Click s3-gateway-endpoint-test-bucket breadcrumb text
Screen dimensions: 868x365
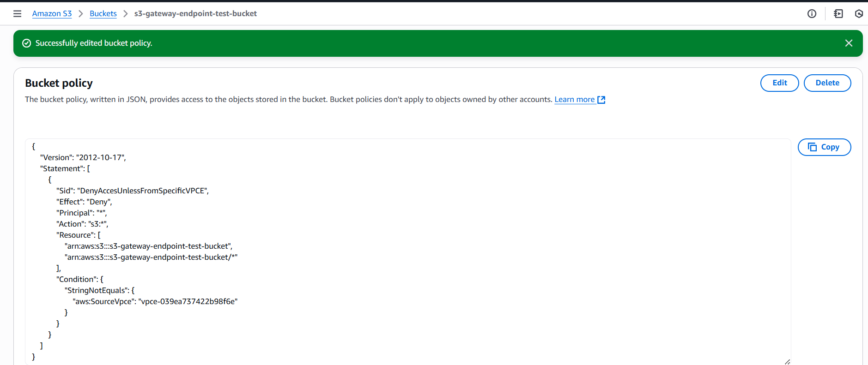(x=195, y=14)
